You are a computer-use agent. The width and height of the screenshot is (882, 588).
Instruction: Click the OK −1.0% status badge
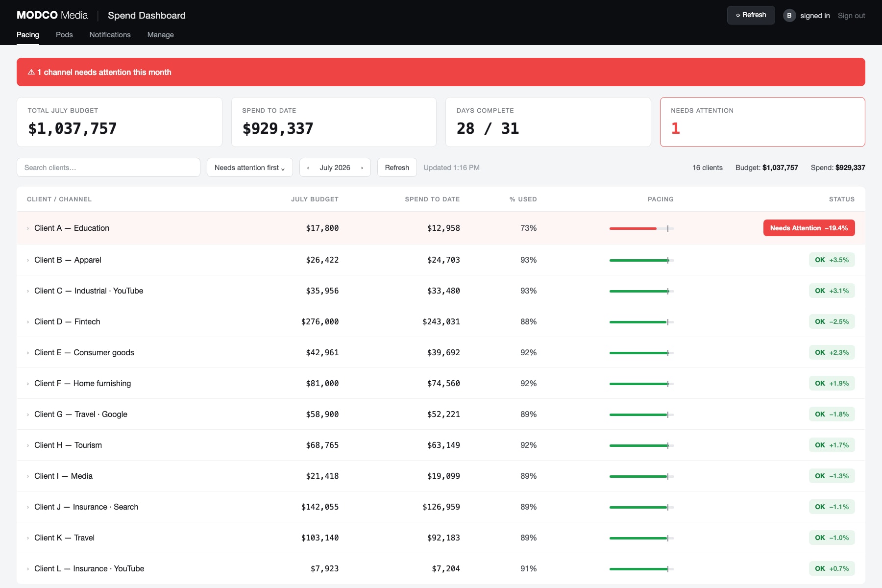832,538
